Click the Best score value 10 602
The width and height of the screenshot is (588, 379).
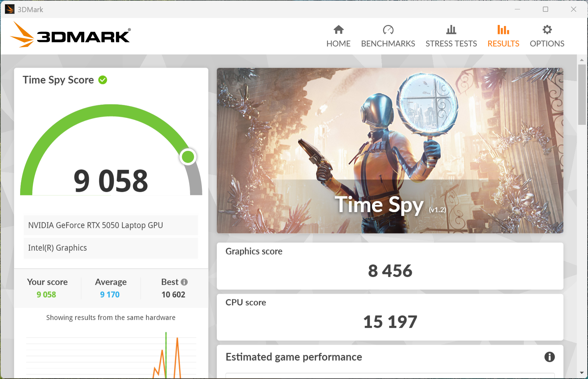[173, 295]
